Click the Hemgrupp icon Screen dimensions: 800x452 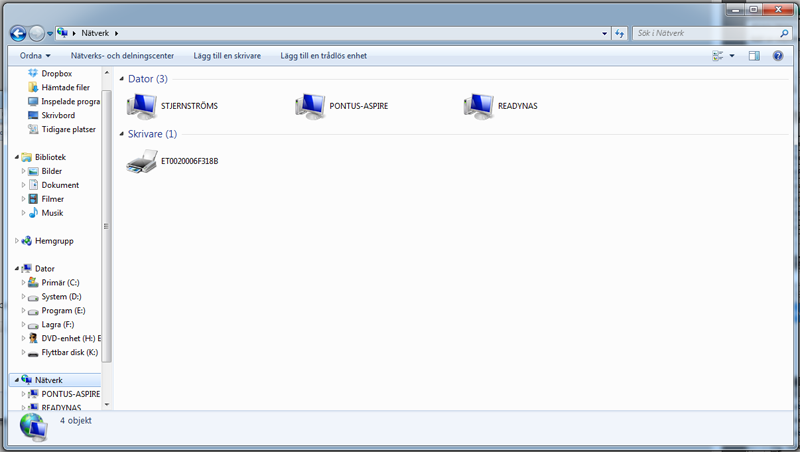pos(27,241)
